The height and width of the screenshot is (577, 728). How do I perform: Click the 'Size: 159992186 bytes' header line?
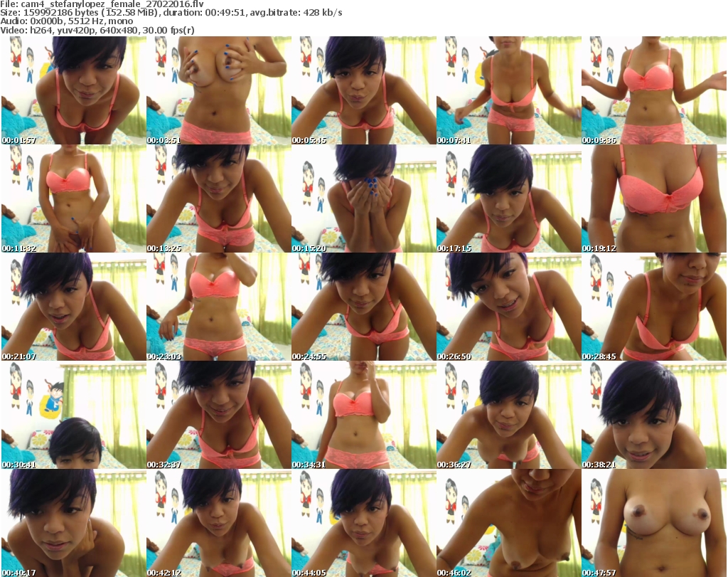click(x=171, y=13)
